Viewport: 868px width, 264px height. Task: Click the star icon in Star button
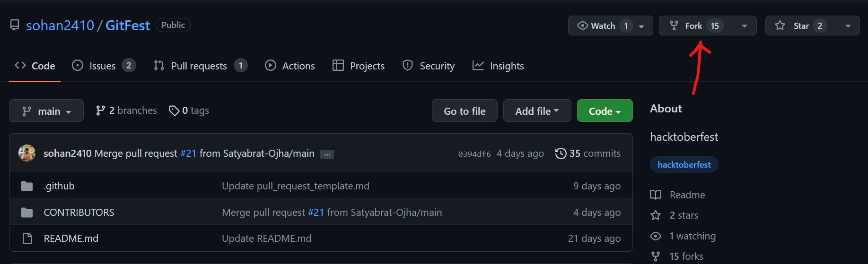(780, 26)
